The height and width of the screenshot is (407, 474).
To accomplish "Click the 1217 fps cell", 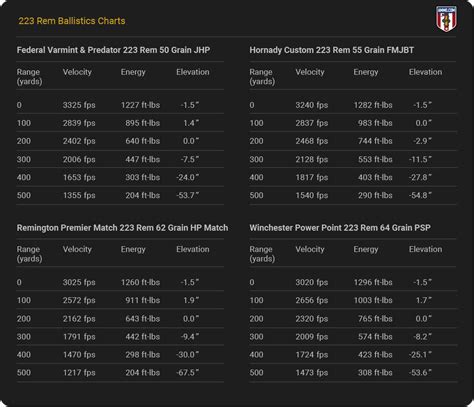I will pyautogui.click(x=79, y=373).
